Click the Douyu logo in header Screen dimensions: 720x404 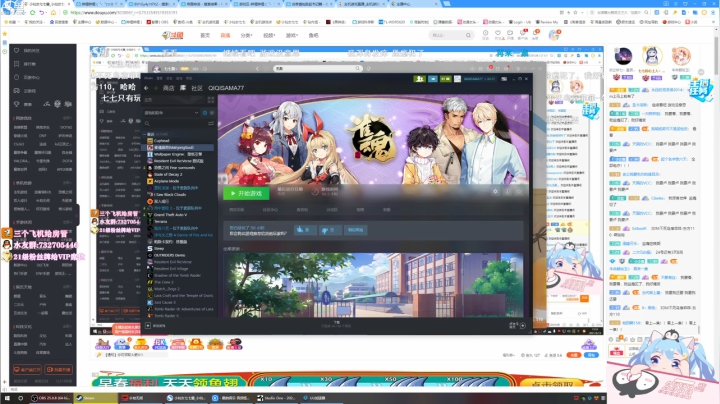(173, 35)
